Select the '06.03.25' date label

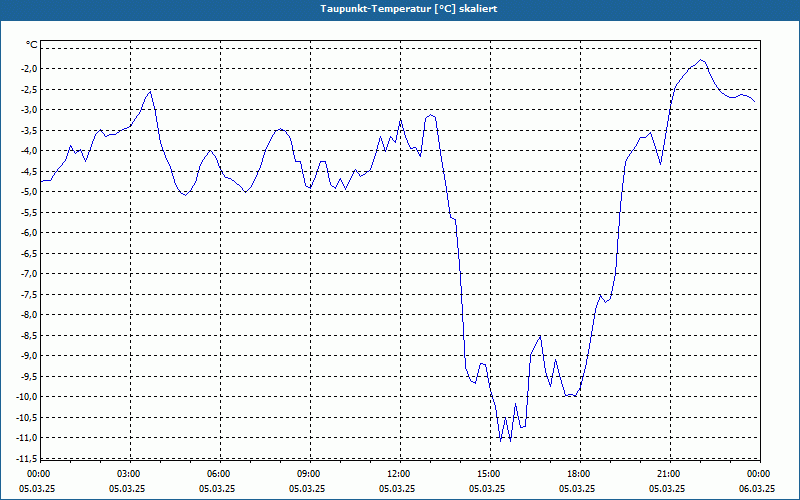[757, 489]
